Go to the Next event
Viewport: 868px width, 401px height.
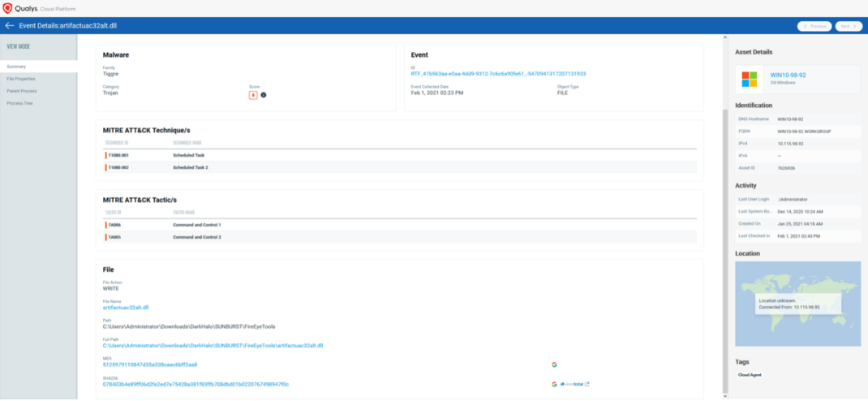click(x=849, y=26)
